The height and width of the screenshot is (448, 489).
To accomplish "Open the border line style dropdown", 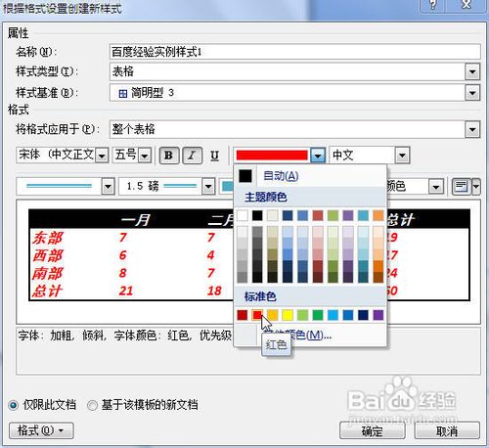I will pos(108,187).
